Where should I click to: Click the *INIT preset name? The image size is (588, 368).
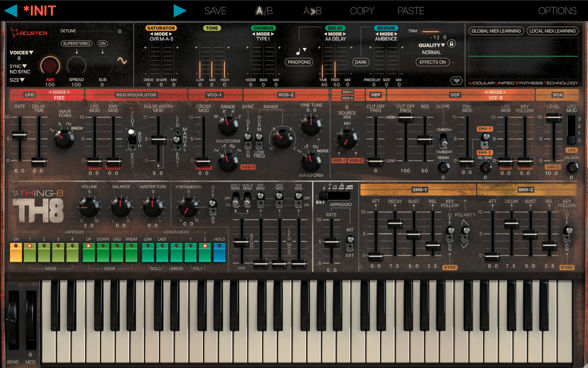pos(39,11)
